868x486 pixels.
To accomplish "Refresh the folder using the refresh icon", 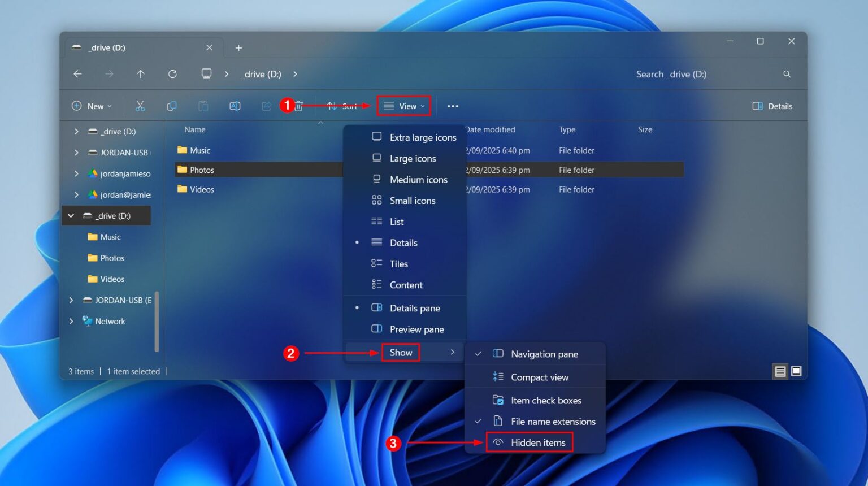I will pos(172,74).
